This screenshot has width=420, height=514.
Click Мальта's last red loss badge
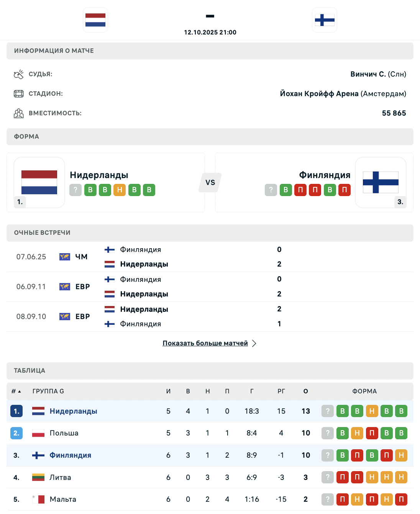click(401, 499)
